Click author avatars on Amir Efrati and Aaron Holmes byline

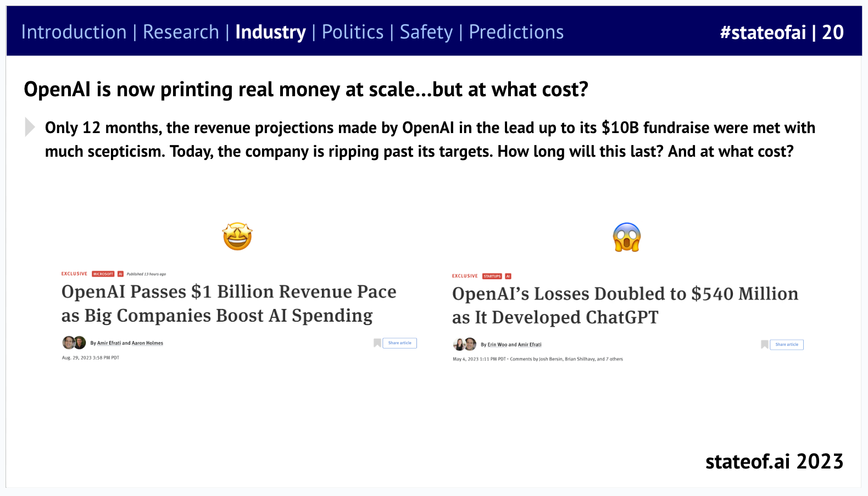point(74,343)
